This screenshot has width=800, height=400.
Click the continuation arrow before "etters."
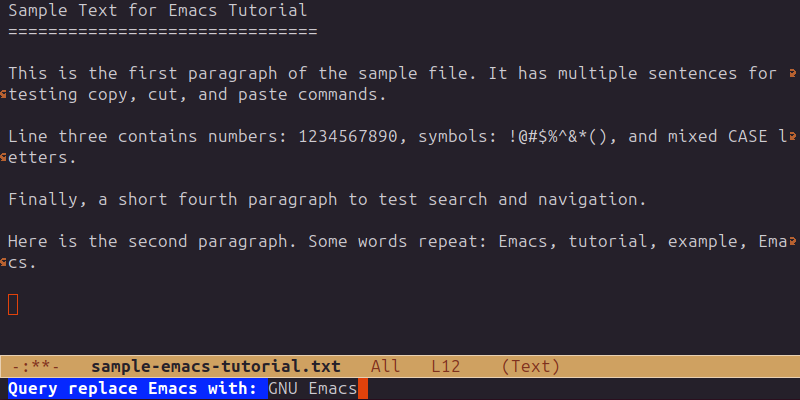click(4, 158)
